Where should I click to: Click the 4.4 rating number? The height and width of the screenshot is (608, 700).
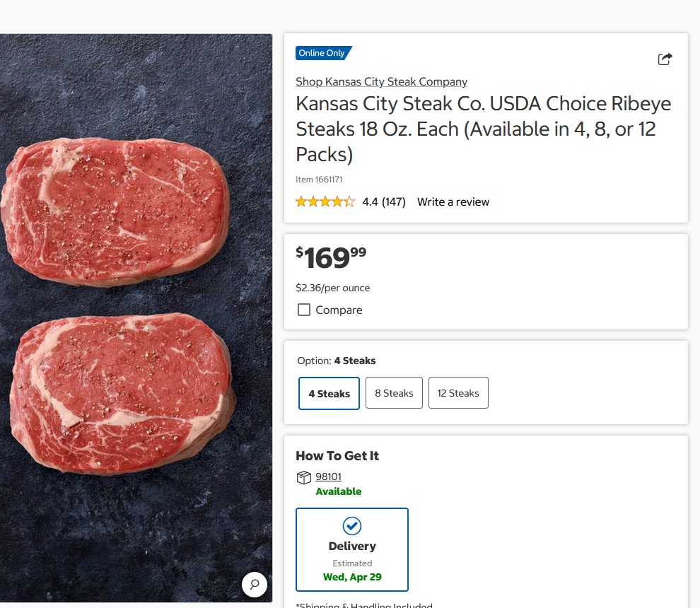point(370,202)
